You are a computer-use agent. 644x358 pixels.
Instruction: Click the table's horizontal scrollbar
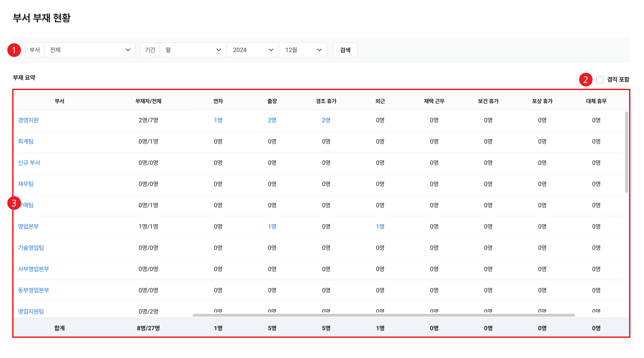(383, 315)
